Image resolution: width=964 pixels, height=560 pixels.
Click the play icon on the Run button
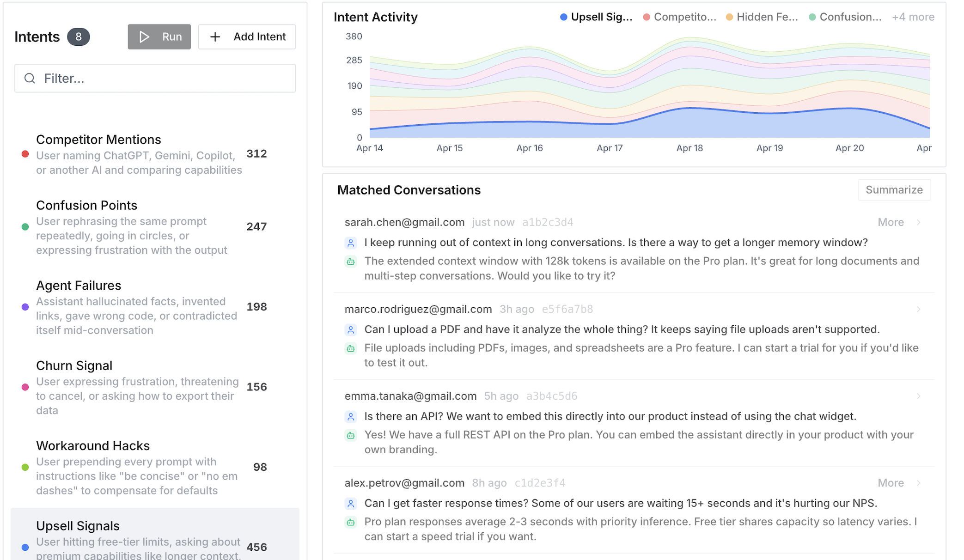145,37
